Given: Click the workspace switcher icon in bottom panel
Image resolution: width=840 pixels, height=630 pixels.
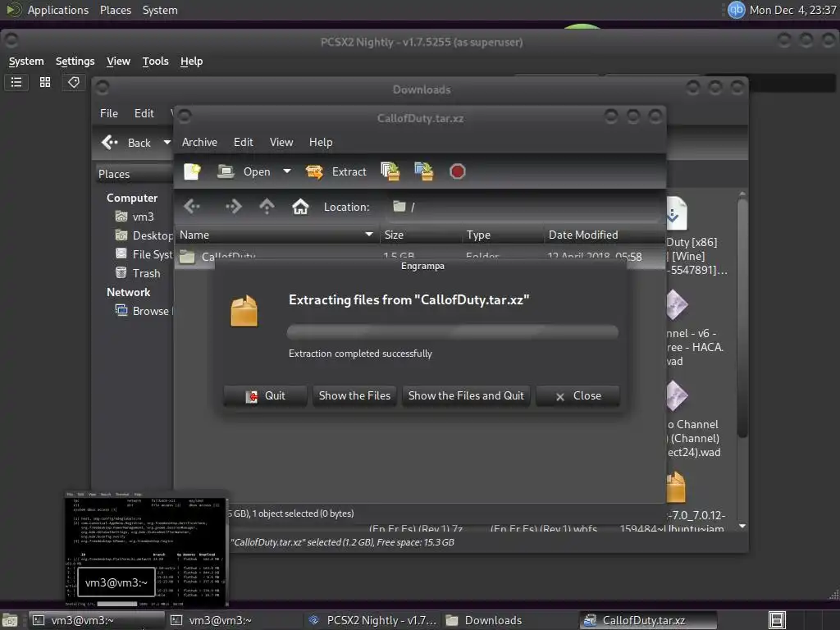Looking at the screenshot, I should click(x=777, y=620).
